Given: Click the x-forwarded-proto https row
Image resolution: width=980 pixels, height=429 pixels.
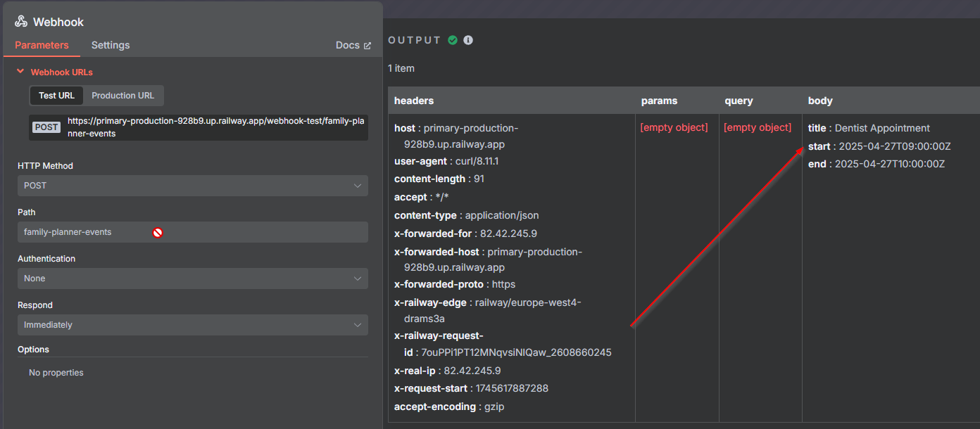Looking at the screenshot, I should pos(455,284).
